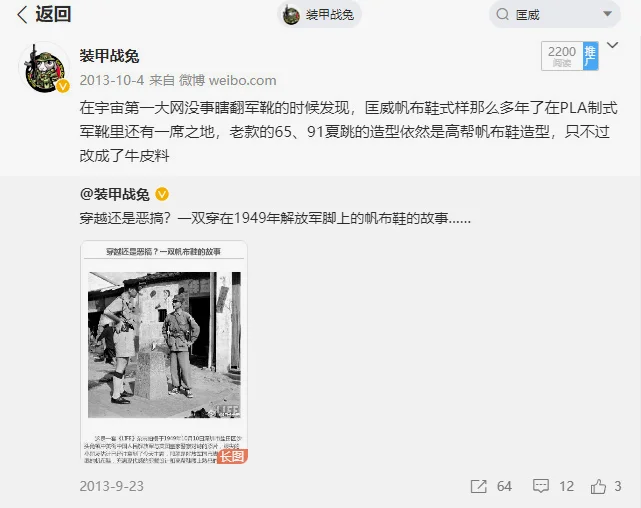Click the 长图 long-image badge

[232, 456]
